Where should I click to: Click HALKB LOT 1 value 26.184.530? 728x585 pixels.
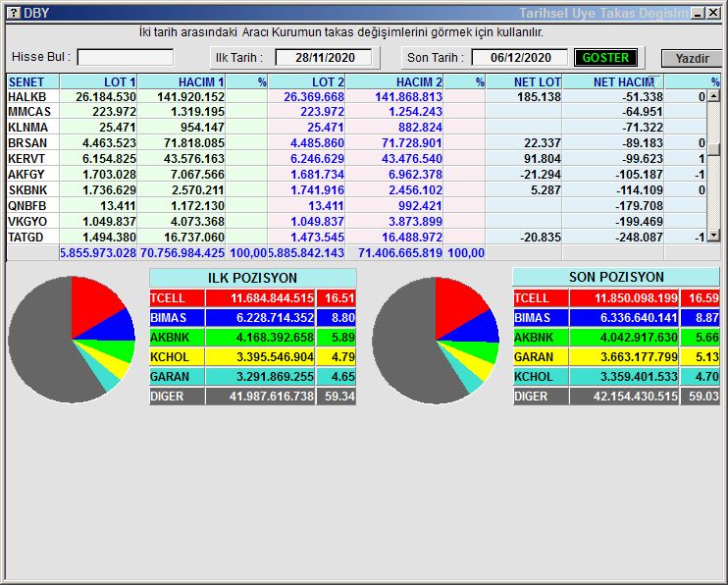[x=106, y=96]
